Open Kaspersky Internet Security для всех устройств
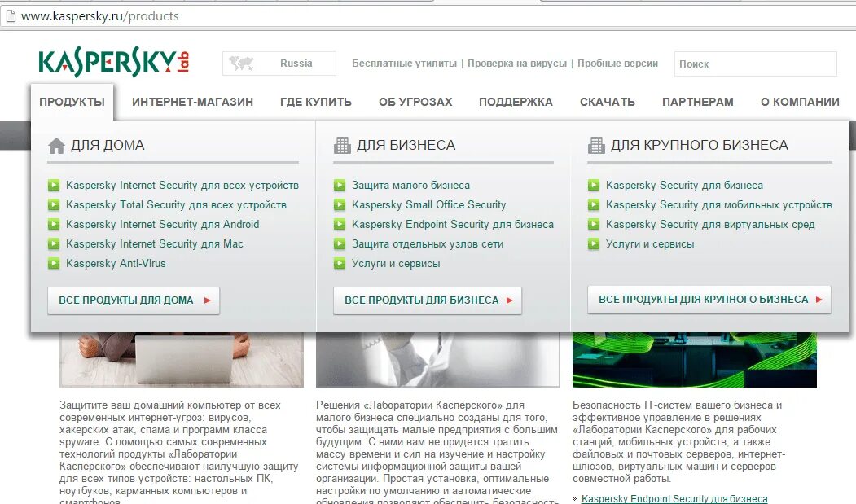856x504 pixels. click(x=182, y=186)
